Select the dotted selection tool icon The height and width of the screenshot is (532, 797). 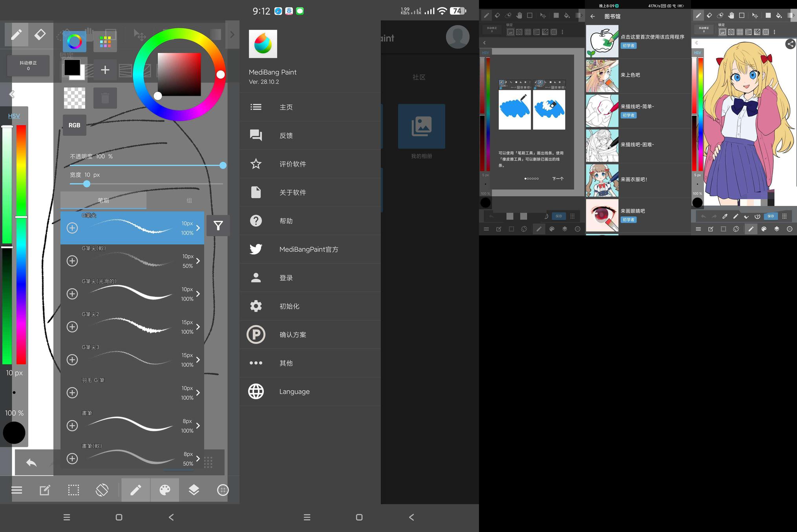click(73, 490)
